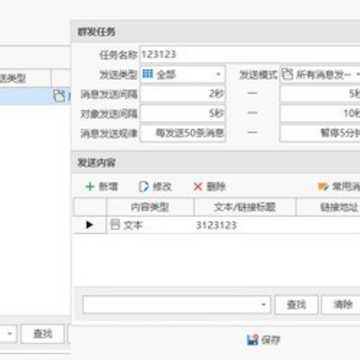Click the 3123123 cell in the table
Screen dimensions: 360x360
click(245, 225)
